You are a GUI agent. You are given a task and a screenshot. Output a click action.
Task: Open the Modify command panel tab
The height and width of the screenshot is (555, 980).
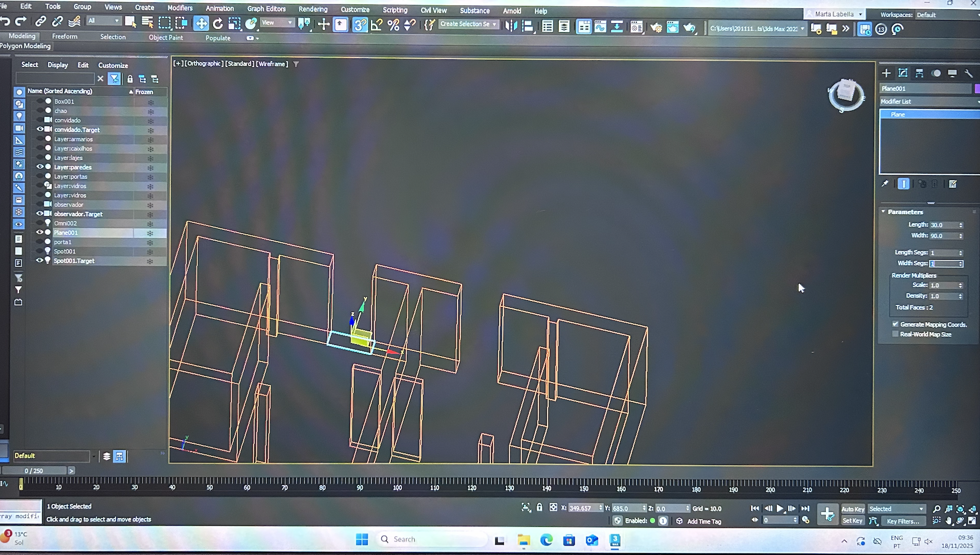click(903, 73)
